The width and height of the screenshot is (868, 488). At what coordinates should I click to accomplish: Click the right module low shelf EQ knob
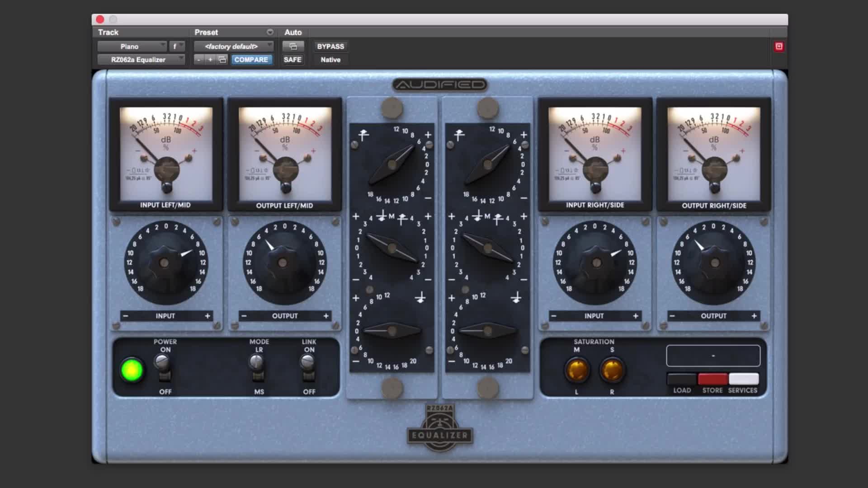tap(488, 331)
